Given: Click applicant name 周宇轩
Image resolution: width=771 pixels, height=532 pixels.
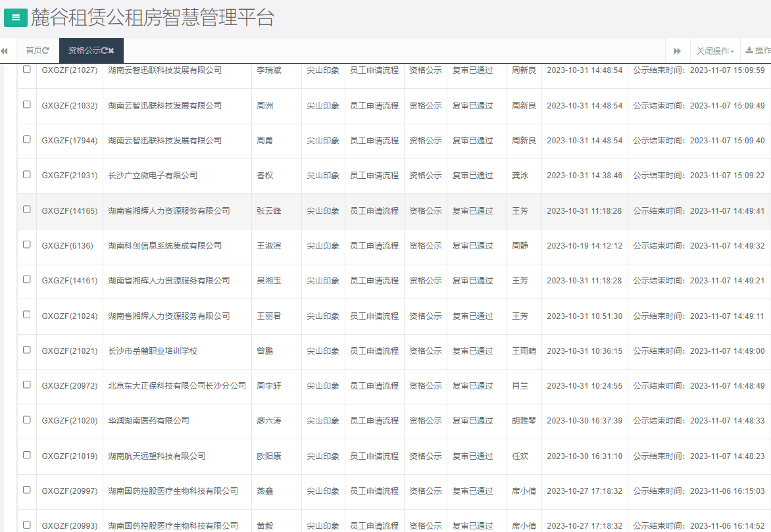Looking at the screenshot, I should (269, 386).
